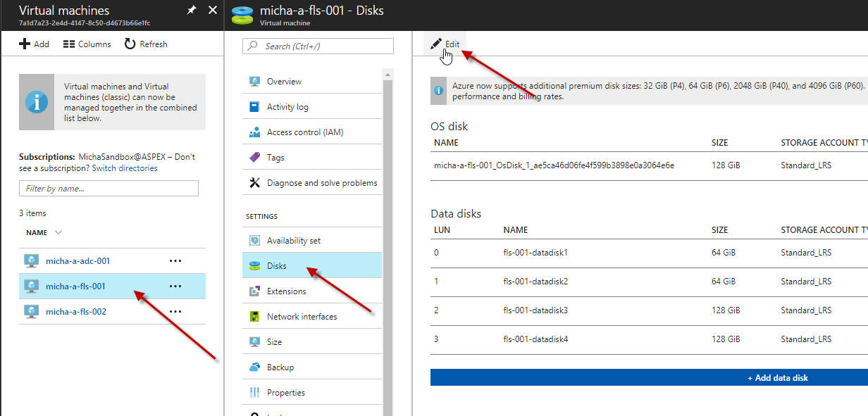The width and height of the screenshot is (868, 416).
Task: Select the Disks setting
Action: 312,266
